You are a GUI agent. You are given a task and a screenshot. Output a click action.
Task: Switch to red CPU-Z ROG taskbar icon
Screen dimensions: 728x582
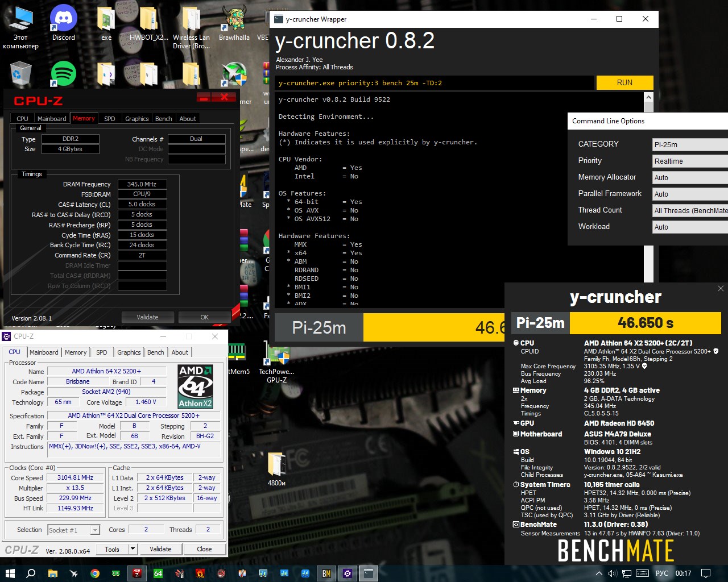click(x=137, y=573)
